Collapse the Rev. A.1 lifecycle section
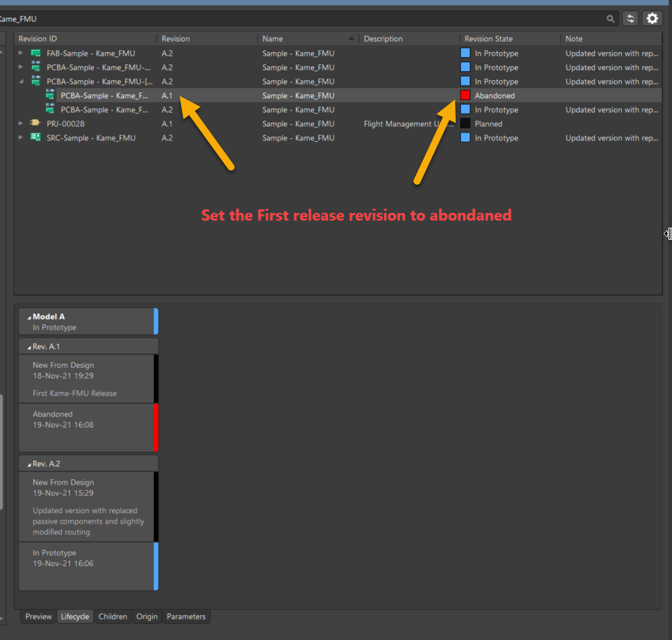The width and height of the screenshot is (672, 640). pos(29,347)
